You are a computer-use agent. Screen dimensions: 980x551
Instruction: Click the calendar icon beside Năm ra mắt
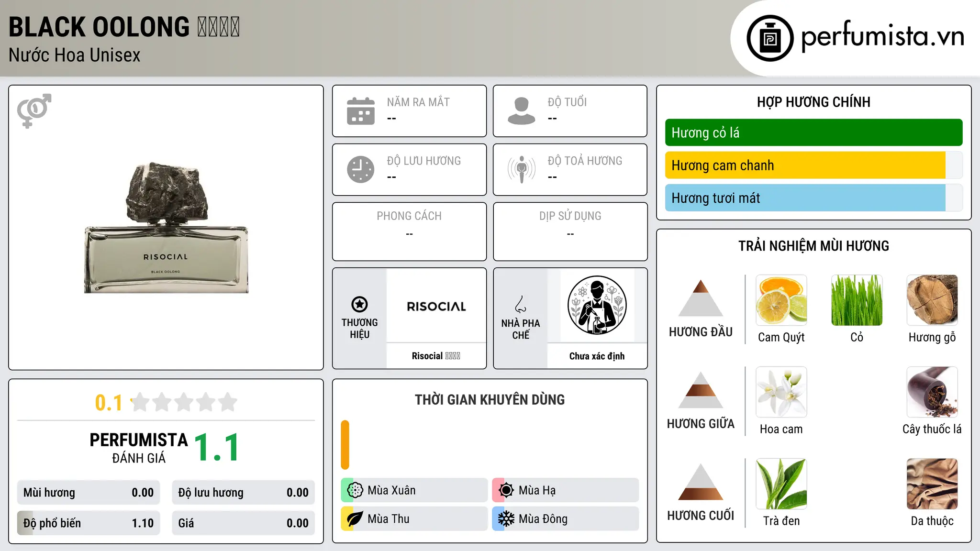tap(361, 111)
